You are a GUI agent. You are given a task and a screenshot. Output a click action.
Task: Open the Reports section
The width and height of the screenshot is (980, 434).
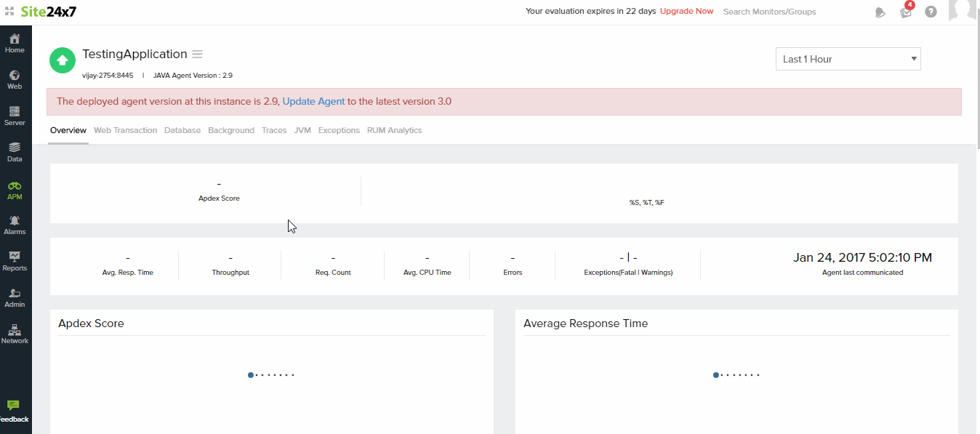pyautogui.click(x=15, y=261)
